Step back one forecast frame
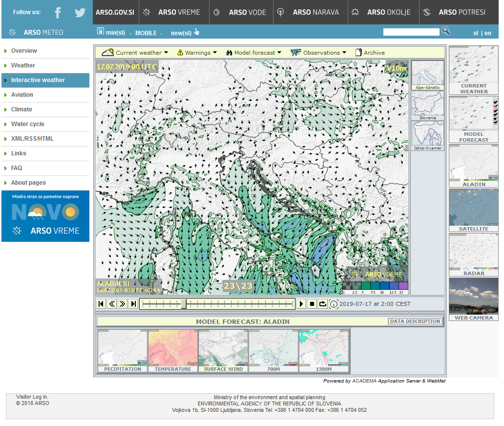Screen dimensions: 504x426 pyautogui.click(x=112, y=304)
